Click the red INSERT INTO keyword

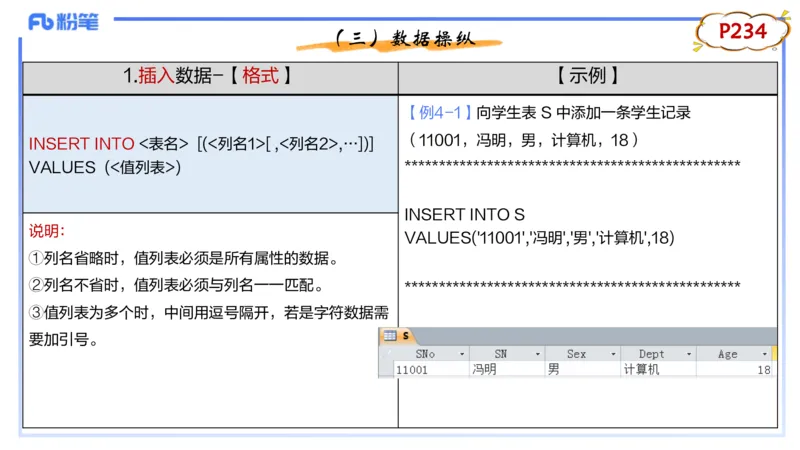tap(82, 144)
